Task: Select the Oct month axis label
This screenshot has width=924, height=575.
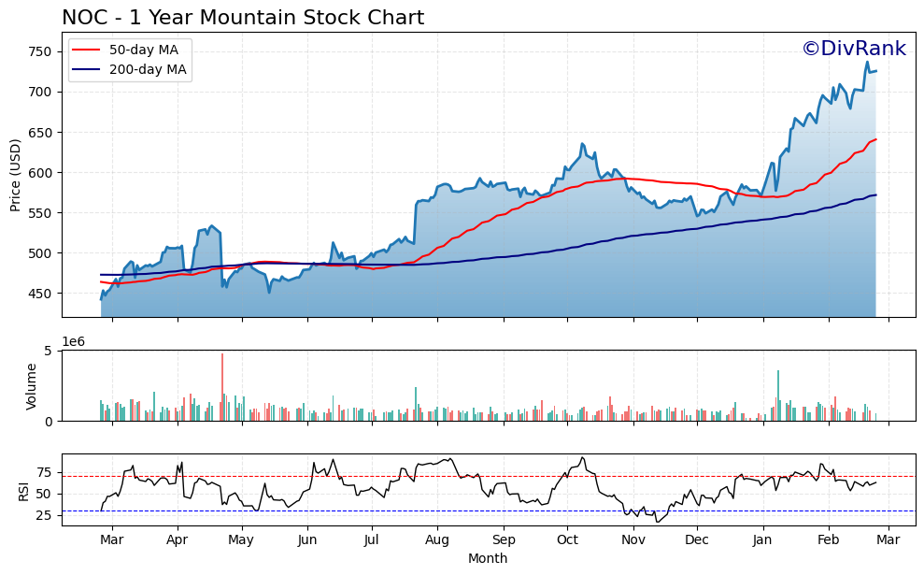Action: (567, 539)
